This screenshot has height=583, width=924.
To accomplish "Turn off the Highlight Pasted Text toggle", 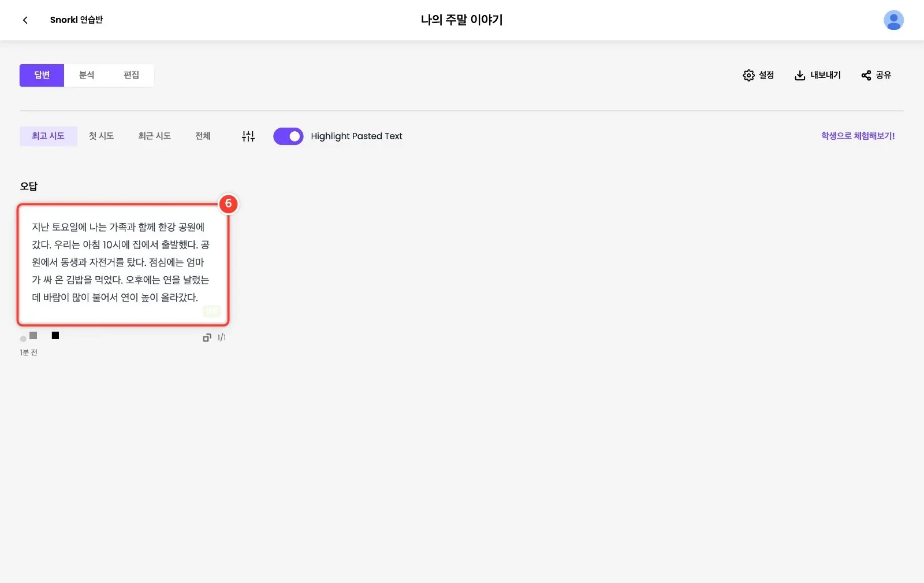I will tap(288, 136).
